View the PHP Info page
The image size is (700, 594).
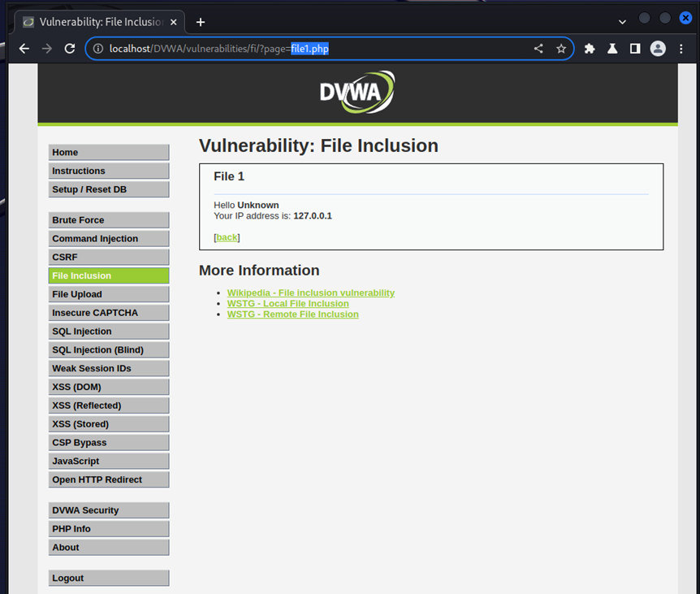point(109,529)
